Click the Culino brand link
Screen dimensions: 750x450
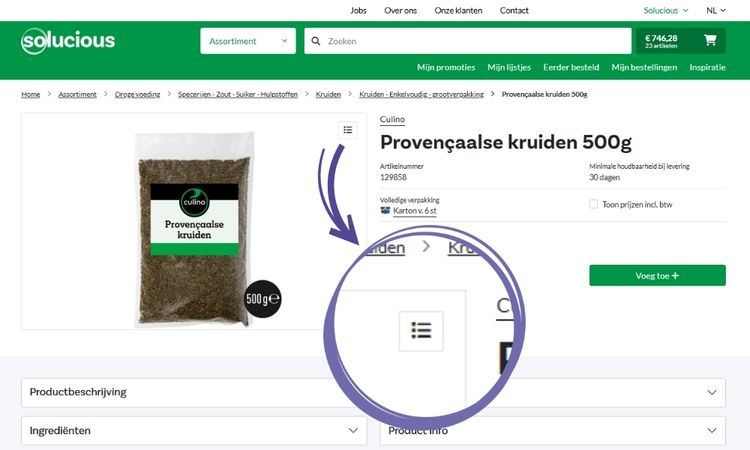point(392,120)
